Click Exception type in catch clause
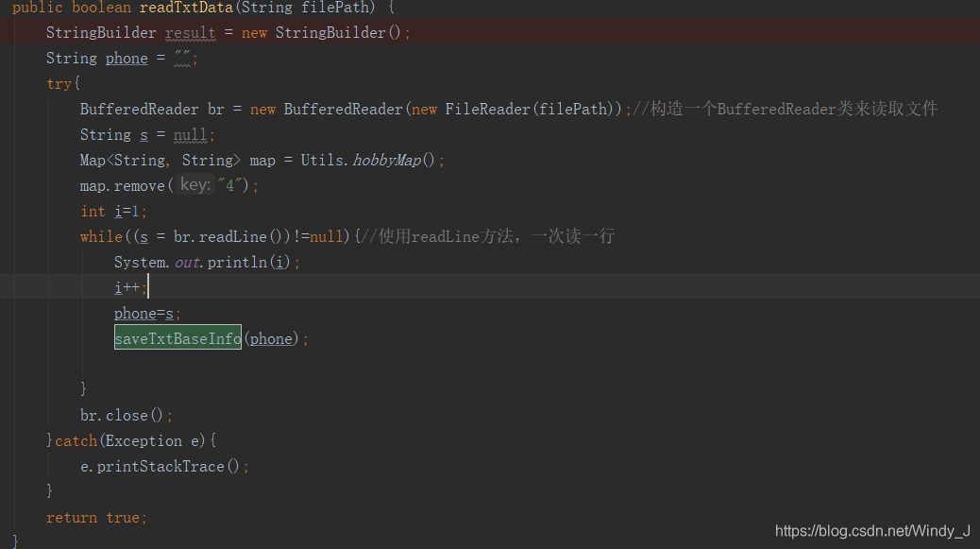 coord(144,441)
